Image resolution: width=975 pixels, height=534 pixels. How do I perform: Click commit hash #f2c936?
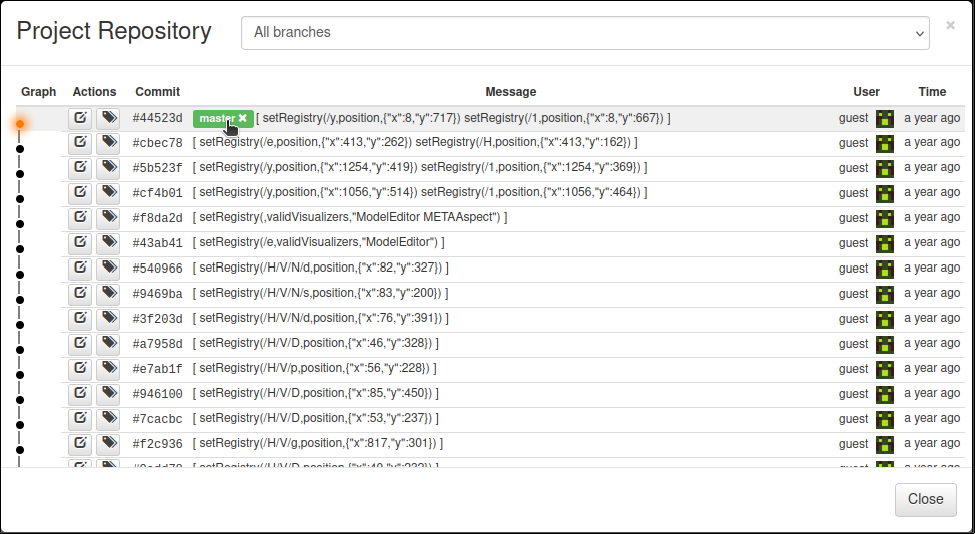click(158, 444)
